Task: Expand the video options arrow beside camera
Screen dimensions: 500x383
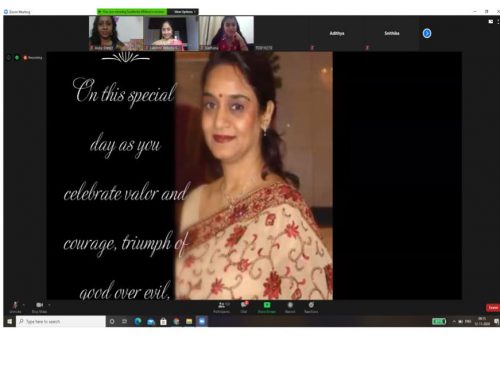Action: click(50, 305)
